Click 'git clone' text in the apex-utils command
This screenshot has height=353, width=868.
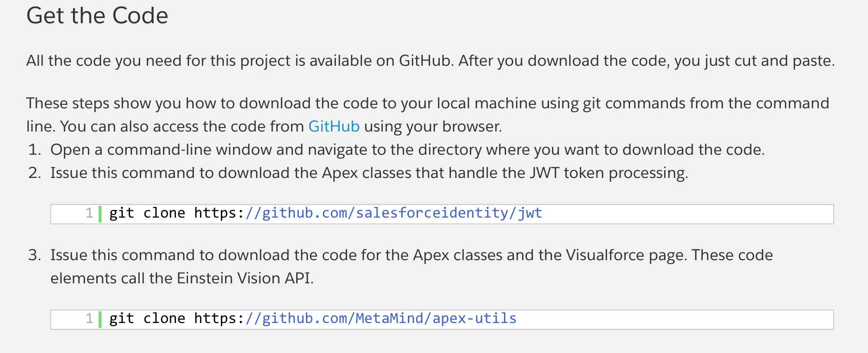147,319
